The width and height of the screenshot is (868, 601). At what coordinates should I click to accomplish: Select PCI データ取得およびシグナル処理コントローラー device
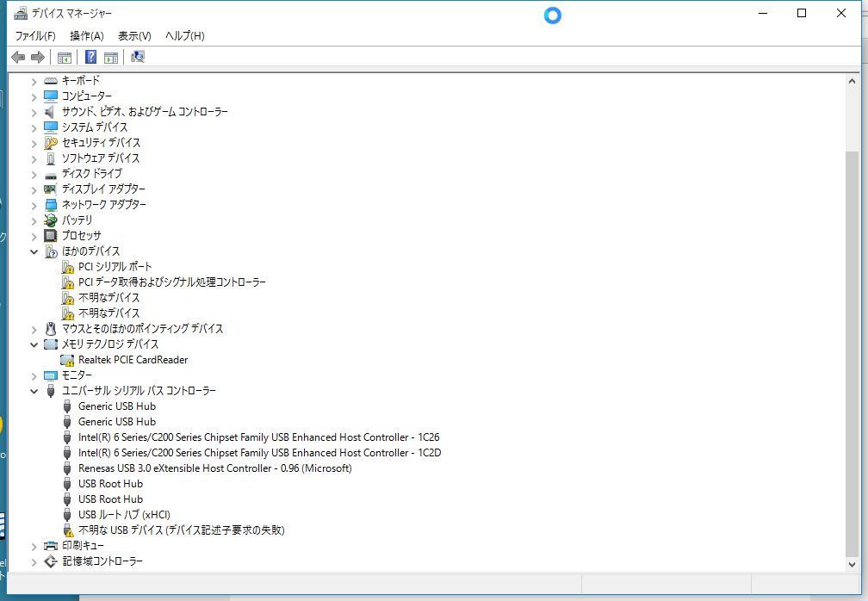(x=172, y=282)
